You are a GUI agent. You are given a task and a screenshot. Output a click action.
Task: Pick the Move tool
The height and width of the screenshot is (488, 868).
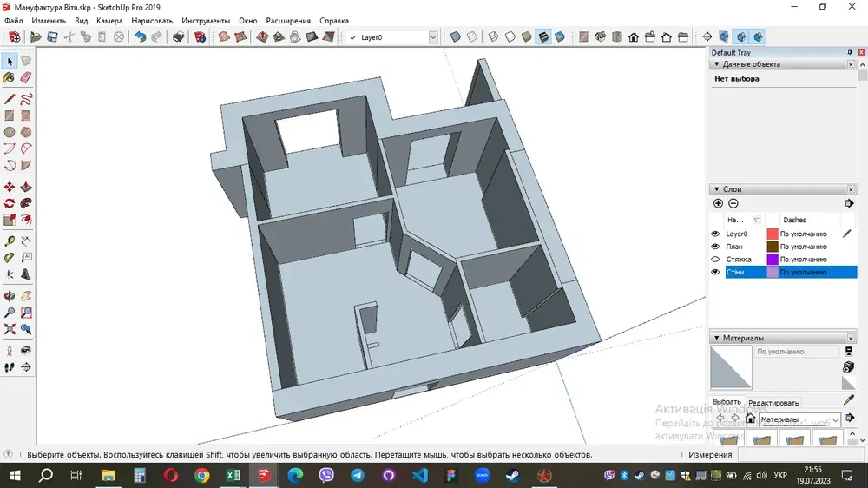click(x=10, y=187)
